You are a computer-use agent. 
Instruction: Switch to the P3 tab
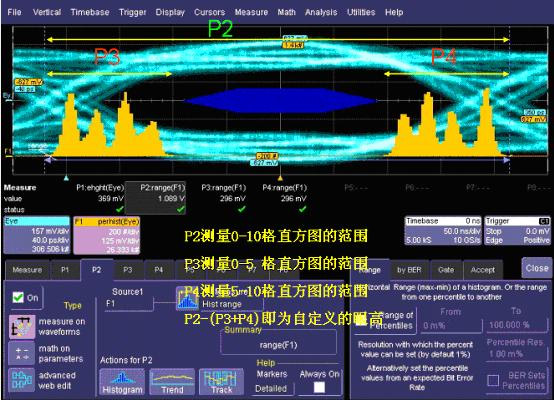(x=128, y=270)
